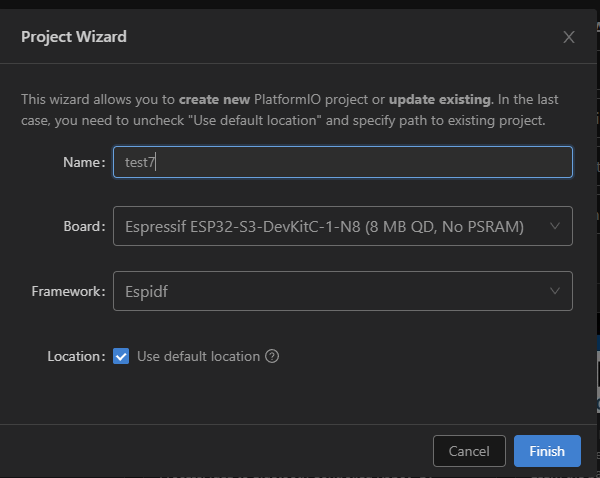600x478 pixels.
Task: Expand the Board dropdown chevron arrow
Action: [x=555, y=226]
